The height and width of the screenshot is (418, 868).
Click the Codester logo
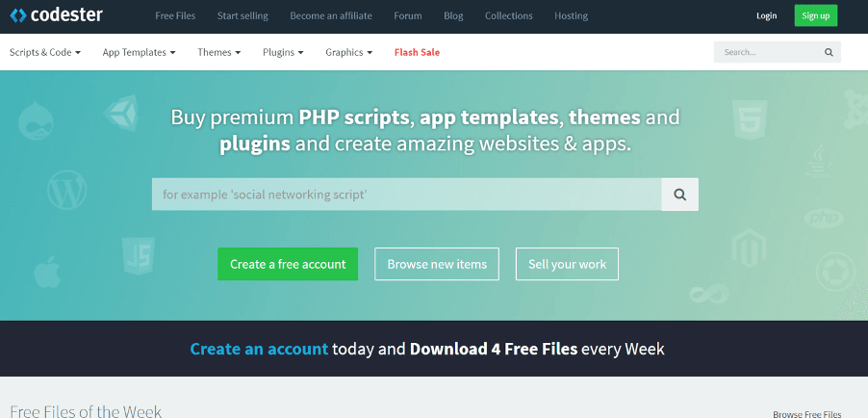(x=56, y=15)
